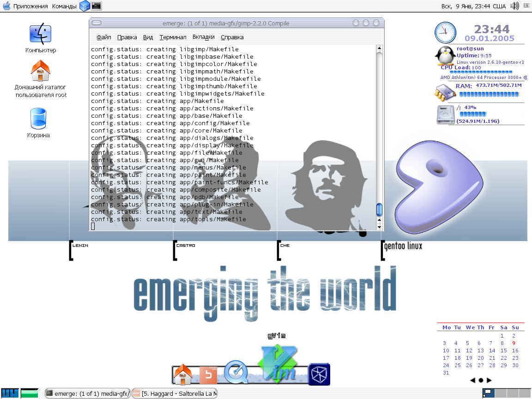Launch the terminal from the top panel
Image resolution: width=532 pixels, height=399 pixels.
point(97,6)
